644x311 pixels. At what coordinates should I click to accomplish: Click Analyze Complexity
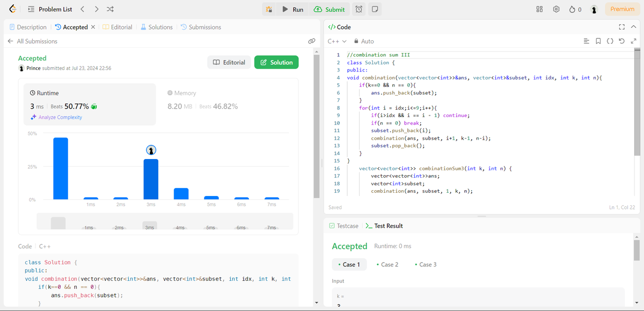pos(56,117)
